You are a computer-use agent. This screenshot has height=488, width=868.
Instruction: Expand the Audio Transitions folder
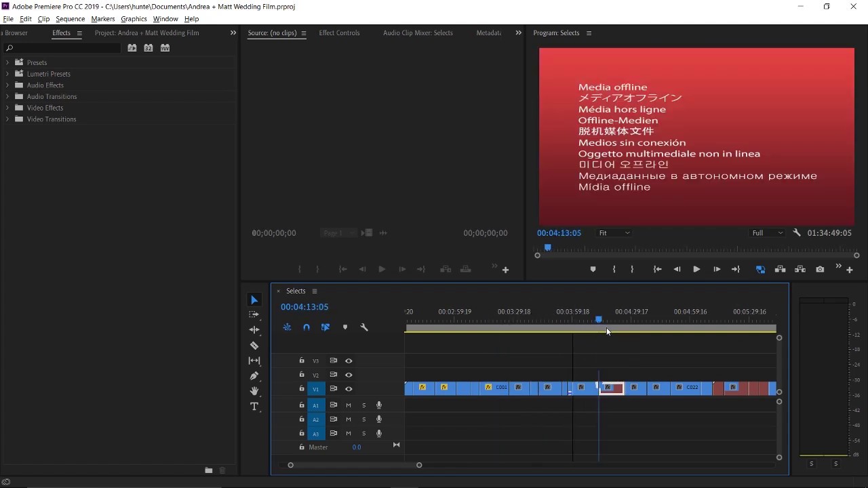pos(7,96)
